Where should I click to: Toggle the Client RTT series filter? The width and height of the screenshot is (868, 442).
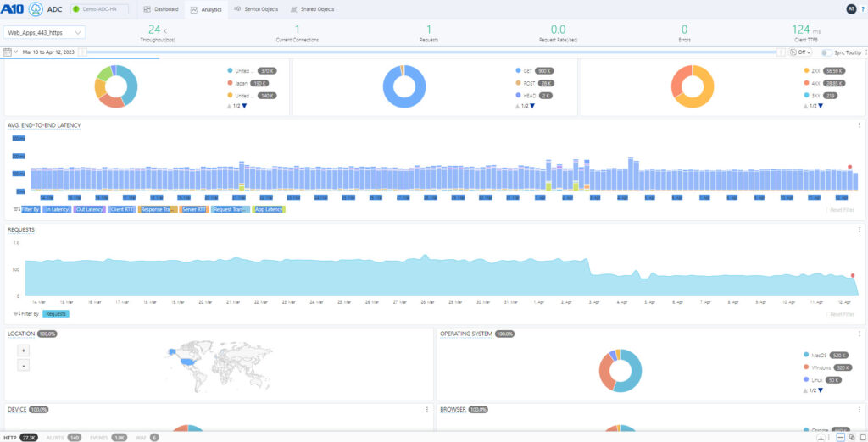[x=122, y=210]
